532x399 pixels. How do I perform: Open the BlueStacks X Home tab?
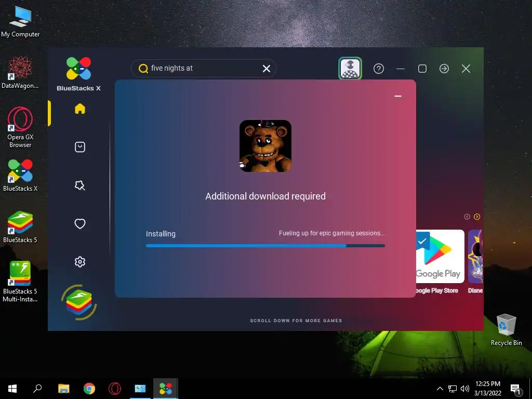[x=80, y=109]
